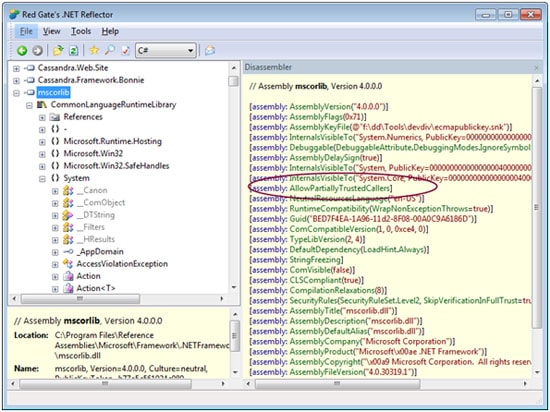Click the CommonLanguageRuntimeLibrary module icon
The image size is (550, 412).
click(42, 104)
